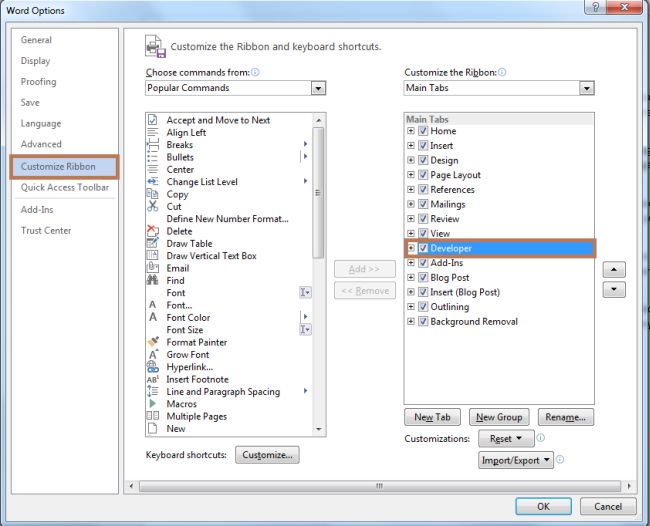Click the New Tab button
Viewport: 650px width, 526px height.
coord(432,417)
